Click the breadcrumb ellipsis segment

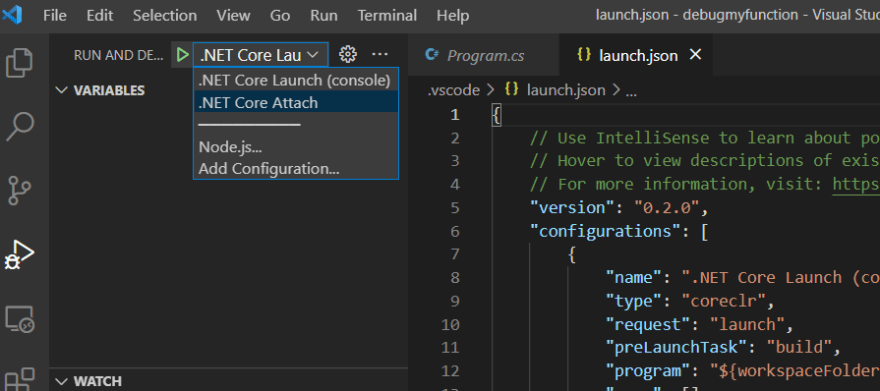[631, 90]
